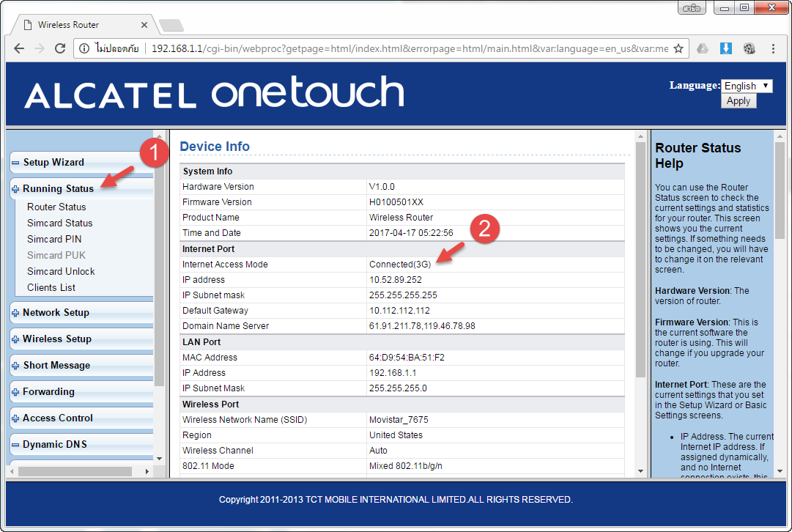Click the Default Gateway 10.112.112.112
This screenshot has width=792, height=532.
coord(399,311)
